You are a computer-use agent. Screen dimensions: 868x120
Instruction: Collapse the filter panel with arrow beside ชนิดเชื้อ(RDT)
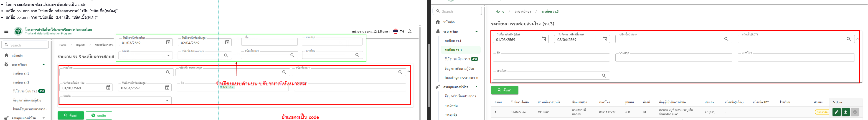[857, 39]
